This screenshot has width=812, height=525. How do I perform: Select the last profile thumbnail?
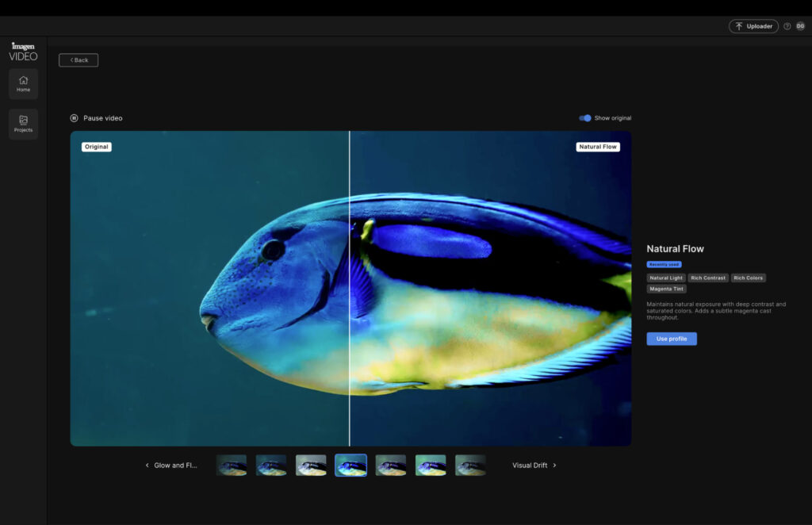[470, 466]
